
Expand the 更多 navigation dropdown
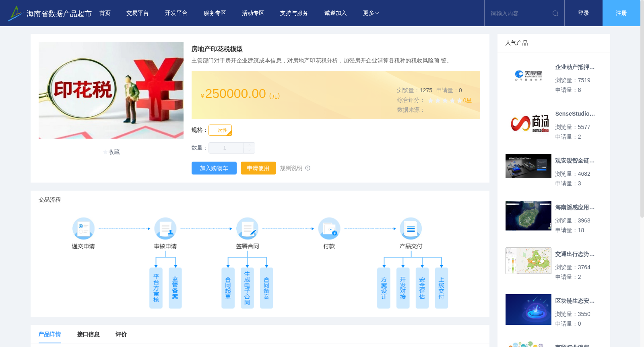pyautogui.click(x=371, y=13)
